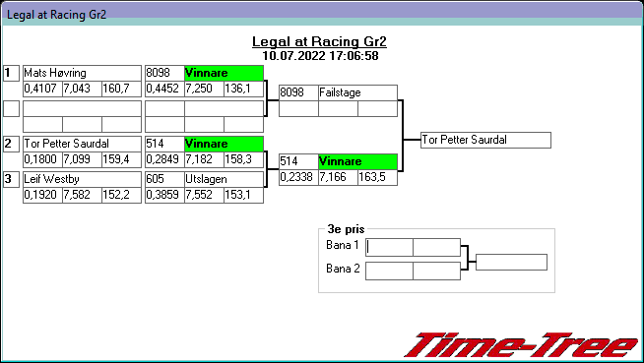The image size is (644, 363).
Task: Select the 3e pris winner result box
Action: 511,262
